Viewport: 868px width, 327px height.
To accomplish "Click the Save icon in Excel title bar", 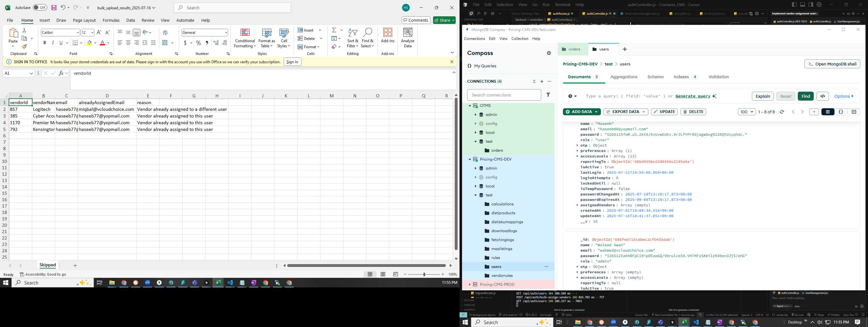I will coord(54,7).
